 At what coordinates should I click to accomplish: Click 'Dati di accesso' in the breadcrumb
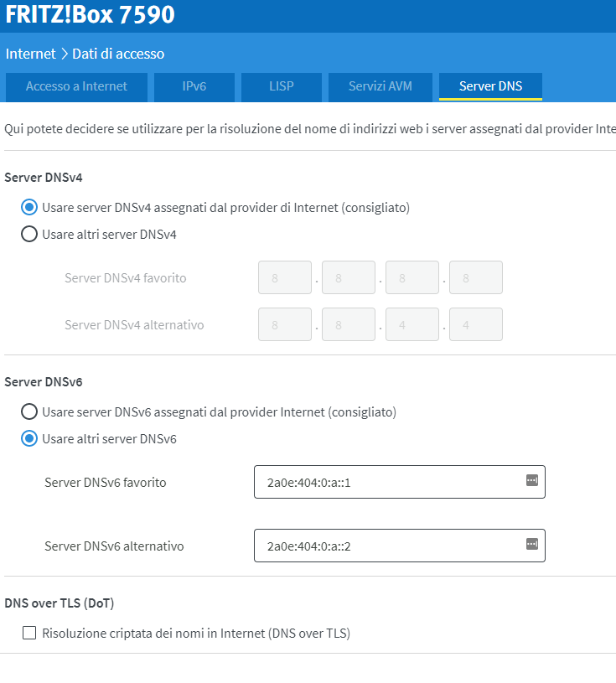point(118,54)
